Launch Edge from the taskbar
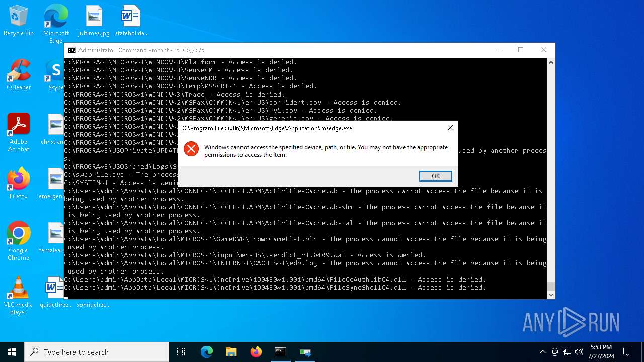The height and width of the screenshot is (362, 644). point(207,352)
